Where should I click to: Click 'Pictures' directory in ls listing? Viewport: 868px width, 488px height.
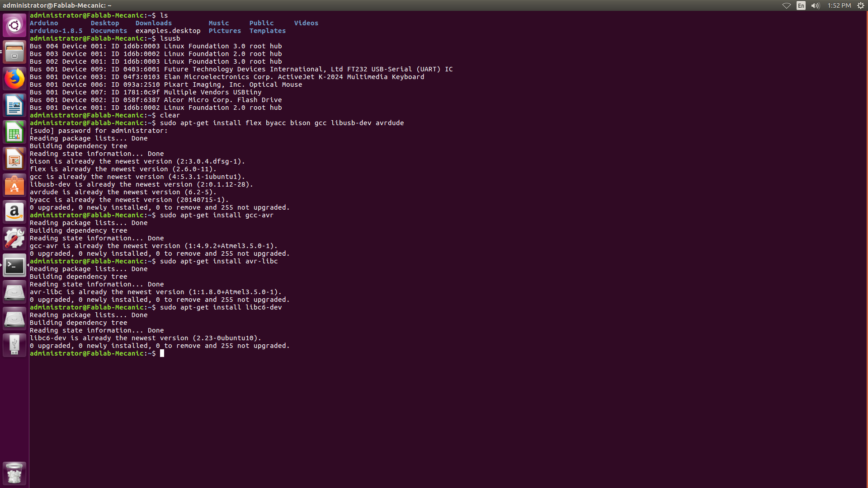point(225,31)
